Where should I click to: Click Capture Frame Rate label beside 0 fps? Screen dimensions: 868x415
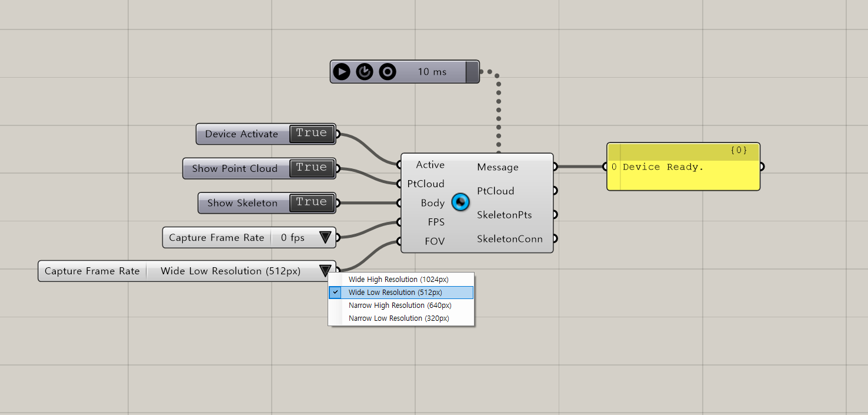(216, 238)
